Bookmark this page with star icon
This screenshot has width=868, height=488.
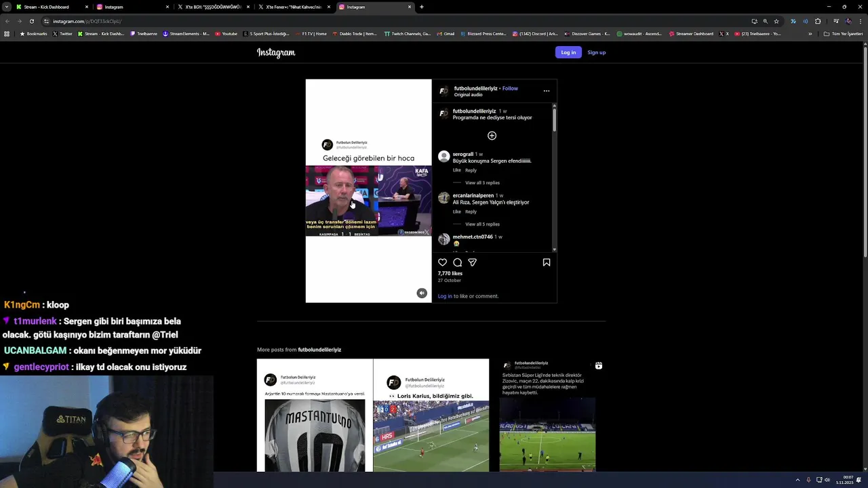click(x=776, y=21)
